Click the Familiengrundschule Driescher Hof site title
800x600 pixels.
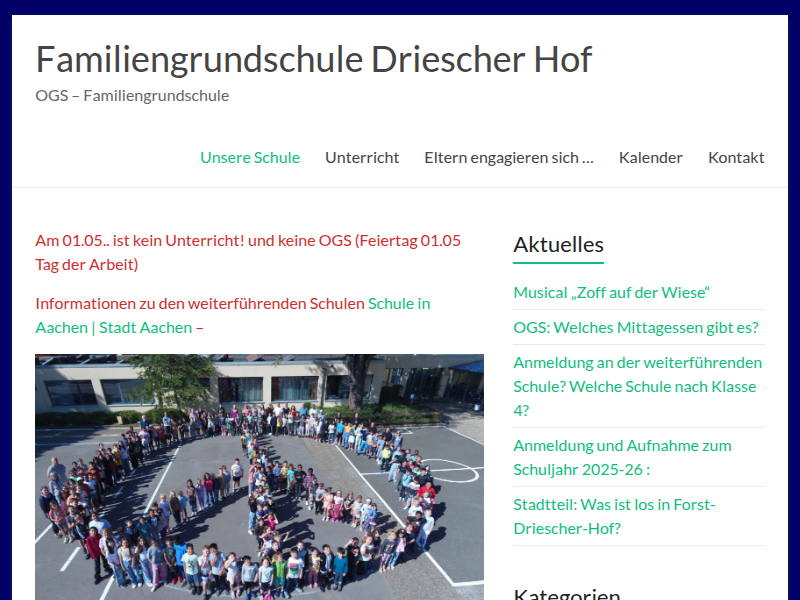click(314, 60)
